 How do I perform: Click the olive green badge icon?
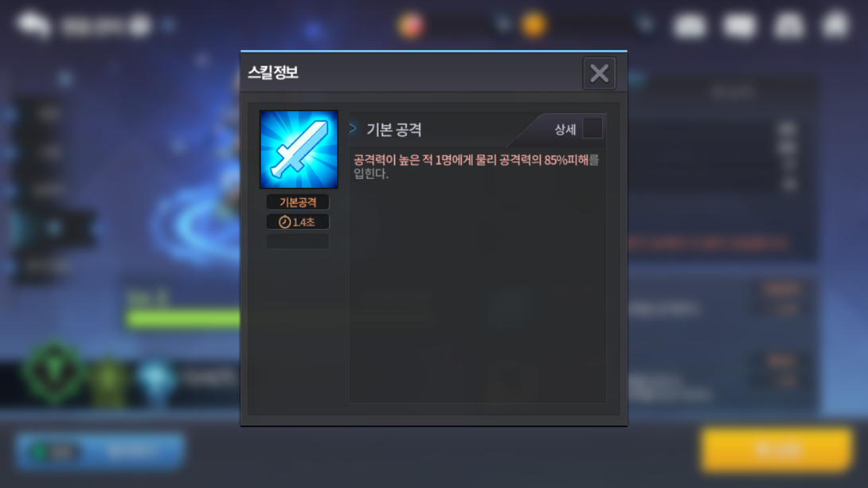tap(110, 381)
